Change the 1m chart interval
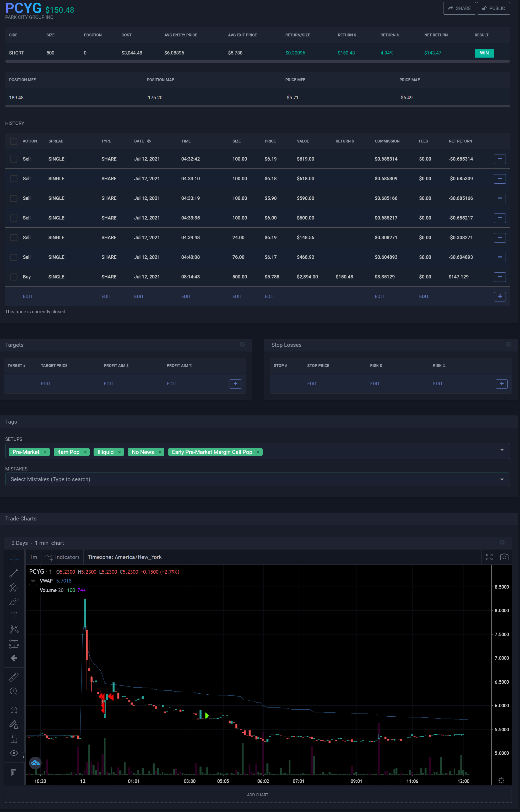520x812 pixels. coord(33,557)
